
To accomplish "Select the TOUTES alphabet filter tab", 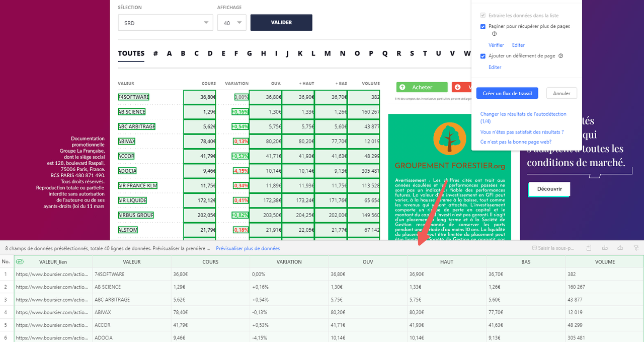I will pyautogui.click(x=131, y=53).
